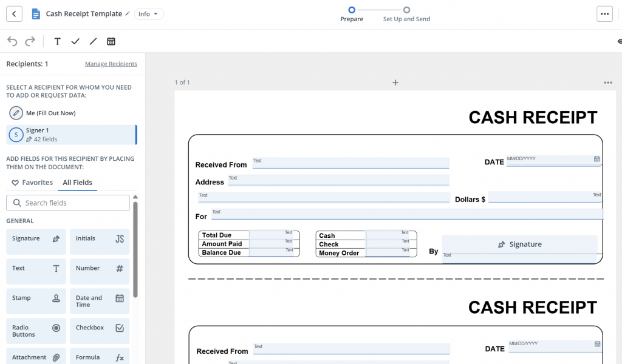Add a page with the plus icon
This screenshot has height=364, width=622.
395,83
